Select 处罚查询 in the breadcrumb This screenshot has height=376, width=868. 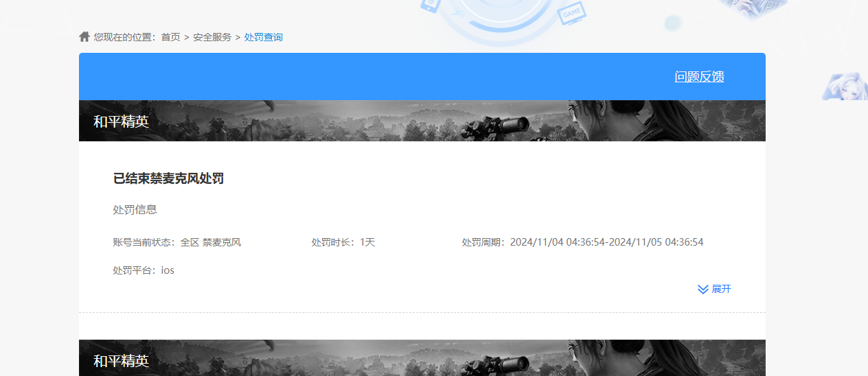264,37
